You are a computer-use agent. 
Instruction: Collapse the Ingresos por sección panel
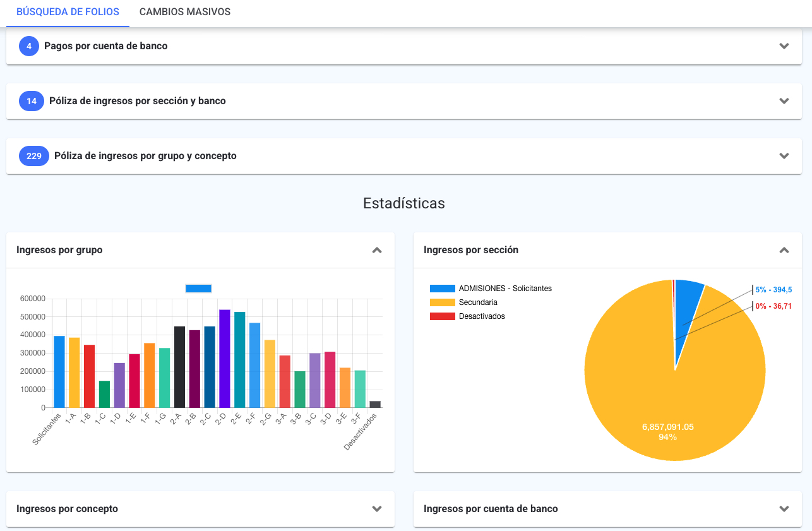click(784, 250)
